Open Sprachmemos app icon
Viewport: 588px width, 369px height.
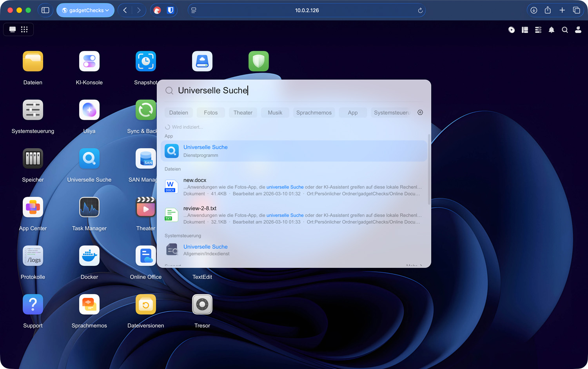(x=89, y=304)
